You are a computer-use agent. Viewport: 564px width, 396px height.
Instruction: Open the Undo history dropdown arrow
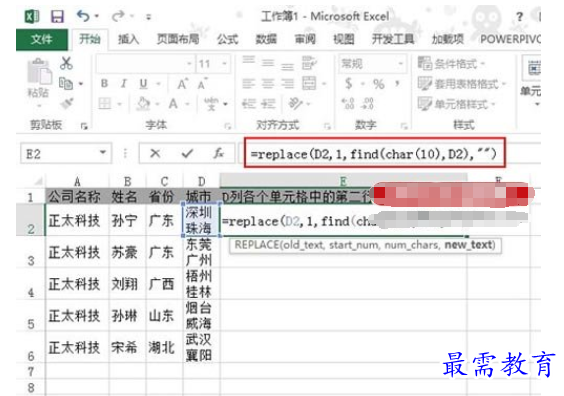tap(97, 16)
